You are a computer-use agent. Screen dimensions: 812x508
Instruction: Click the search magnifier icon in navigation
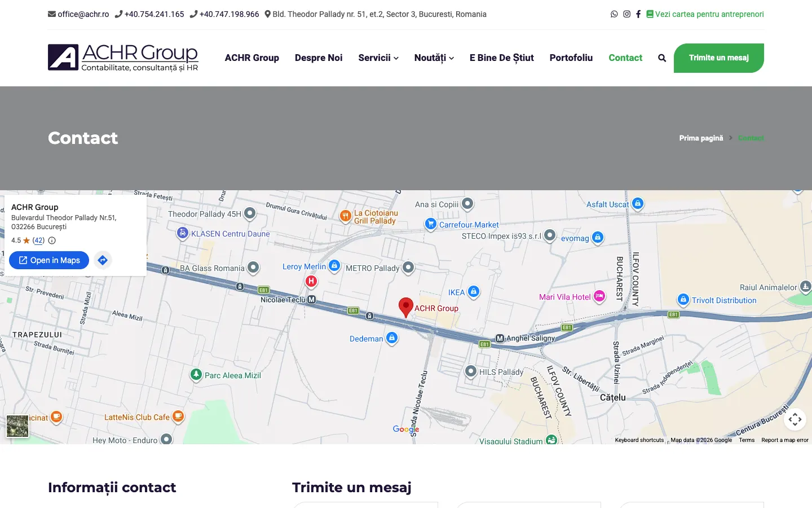[x=662, y=58]
